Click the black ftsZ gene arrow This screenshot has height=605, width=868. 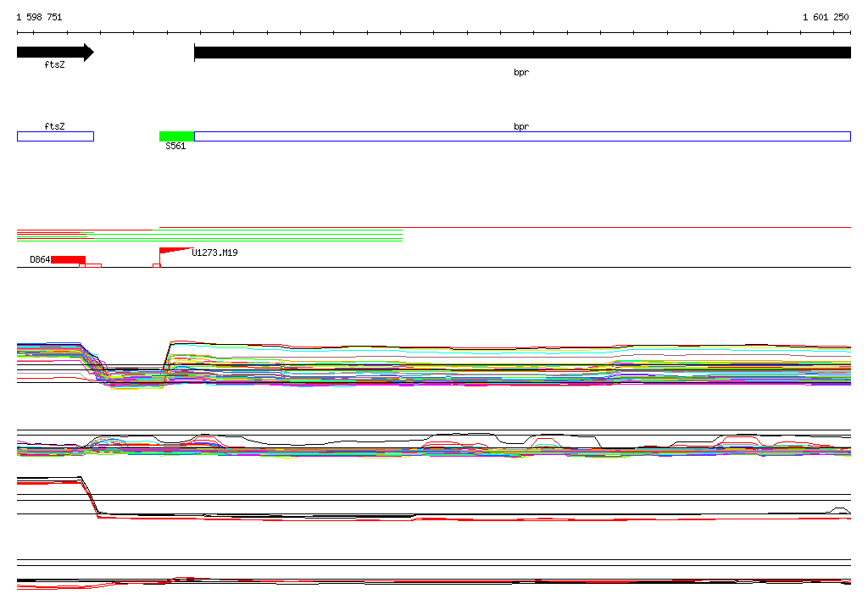click(55, 53)
